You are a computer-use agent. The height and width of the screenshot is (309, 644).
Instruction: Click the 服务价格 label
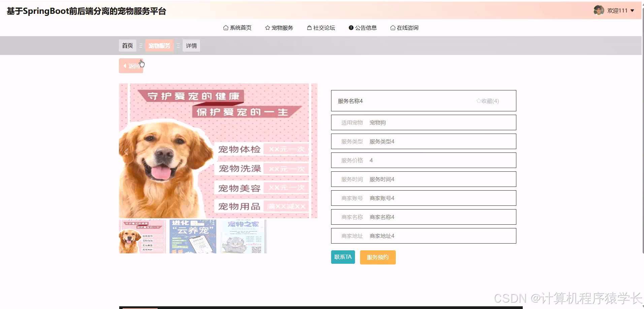pyautogui.click(x=352, y=160)
